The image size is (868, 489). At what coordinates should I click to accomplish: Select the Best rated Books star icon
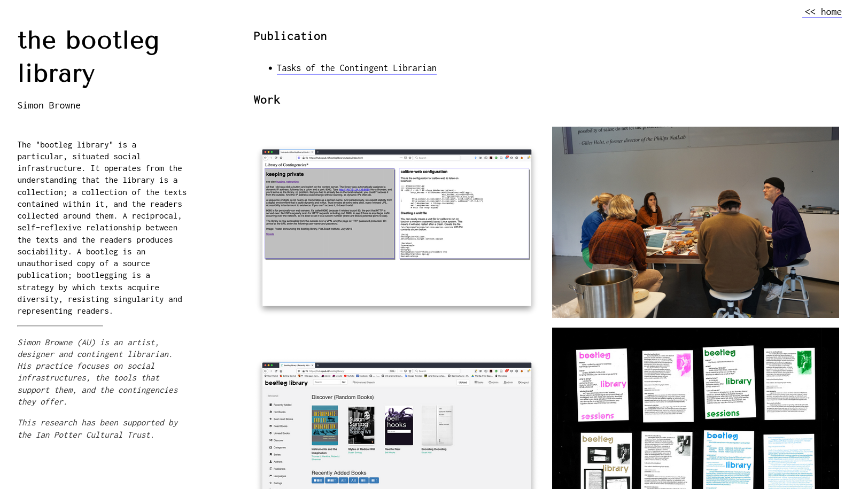point(271,419)
